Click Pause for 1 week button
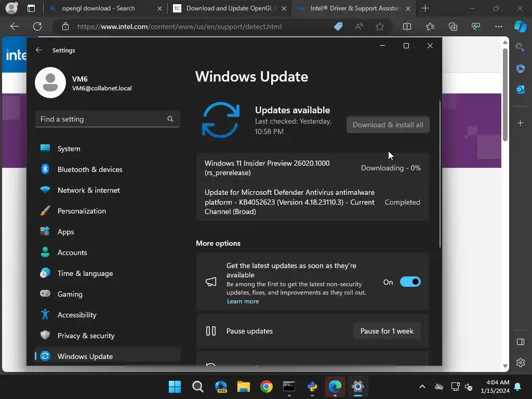 [x=387, y=331]
